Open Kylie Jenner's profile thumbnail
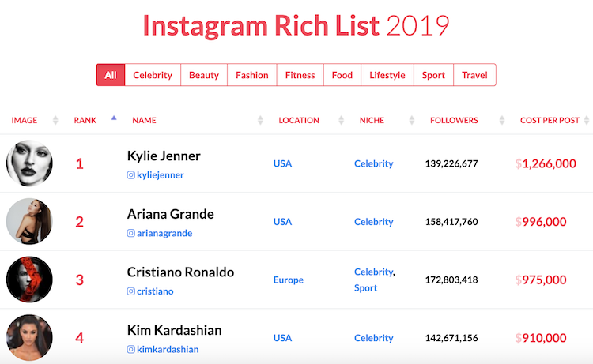This screenshot has height=364, width=593. [x=29, y=163]
